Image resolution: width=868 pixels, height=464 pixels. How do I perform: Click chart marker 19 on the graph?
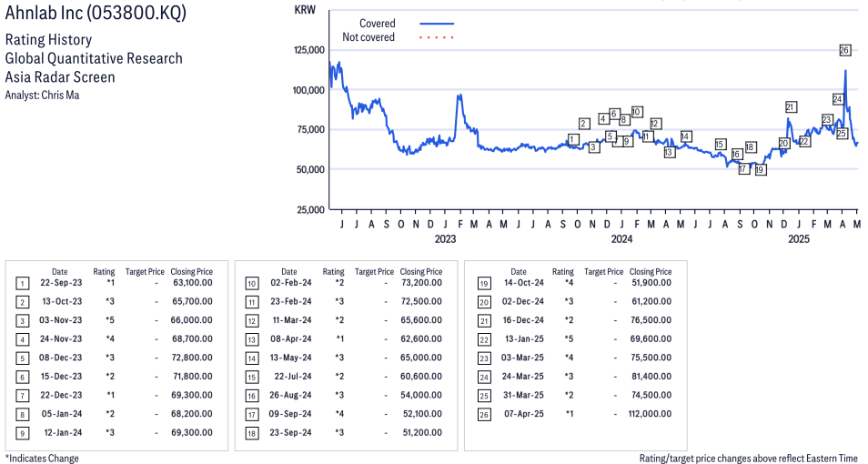tap(760, 170)
